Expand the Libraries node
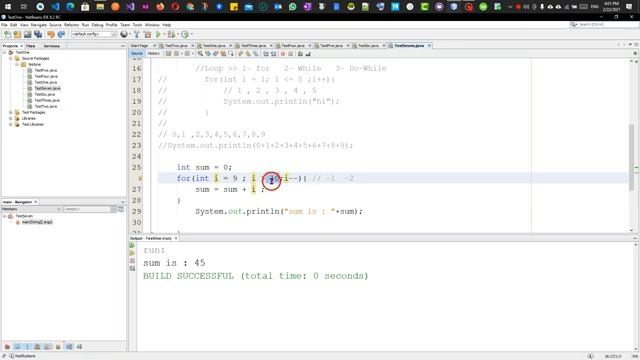 (x=11, y=118)
